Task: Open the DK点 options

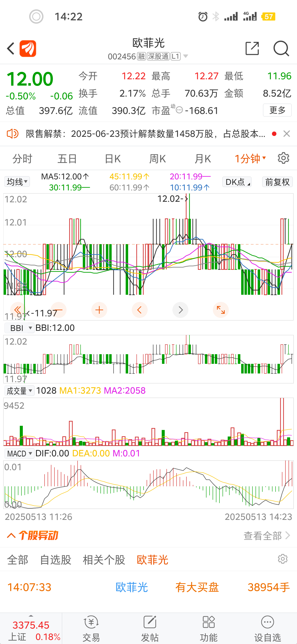Action: [237, 182]
